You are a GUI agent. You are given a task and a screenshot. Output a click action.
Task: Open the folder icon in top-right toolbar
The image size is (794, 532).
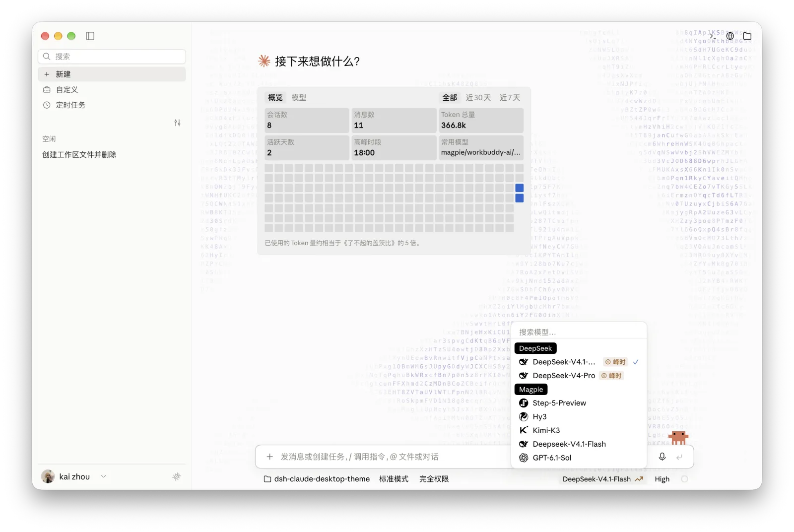coord(747,36)
